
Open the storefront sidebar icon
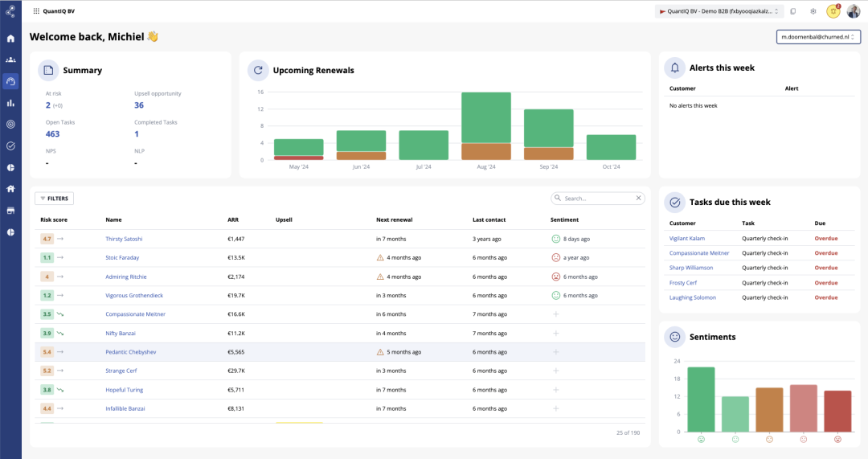click(x=10, y=211)
